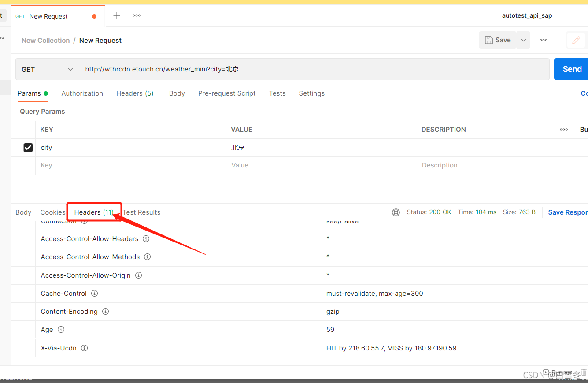Open the Test Results tab

[141, 212]
